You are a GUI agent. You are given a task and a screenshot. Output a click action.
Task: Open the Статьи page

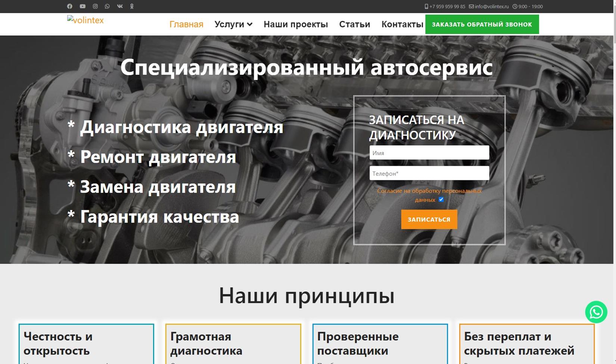pos(355,24)
